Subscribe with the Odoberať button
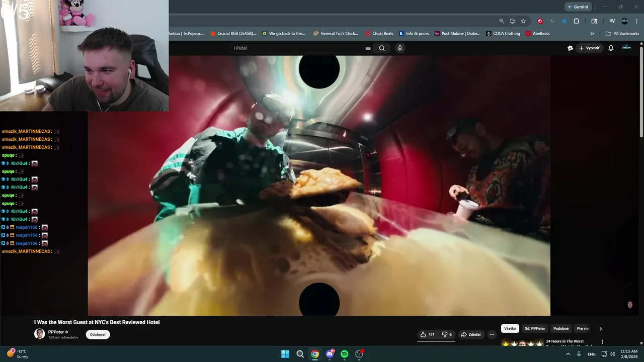The height and width of the screenshot is (362, 644). point(98,334)
